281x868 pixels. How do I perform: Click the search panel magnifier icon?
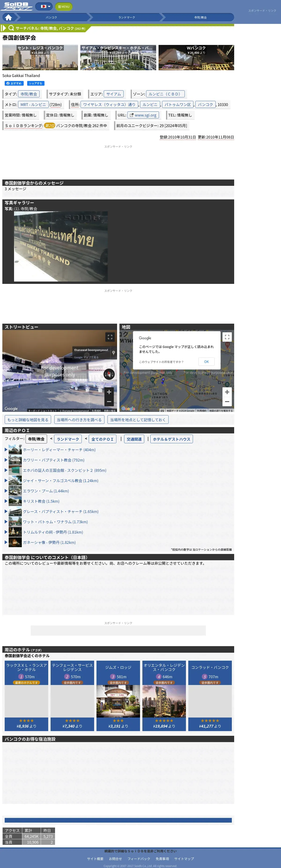(11, 28)
